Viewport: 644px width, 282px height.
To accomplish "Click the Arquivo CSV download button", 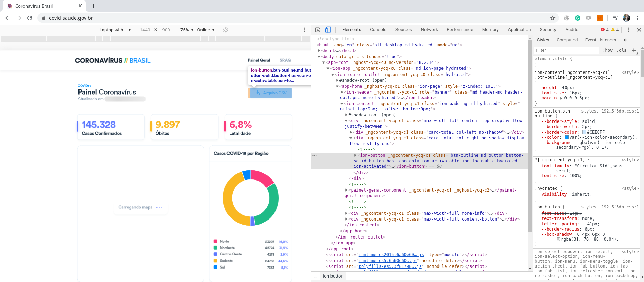I will [x=271, y=93].
